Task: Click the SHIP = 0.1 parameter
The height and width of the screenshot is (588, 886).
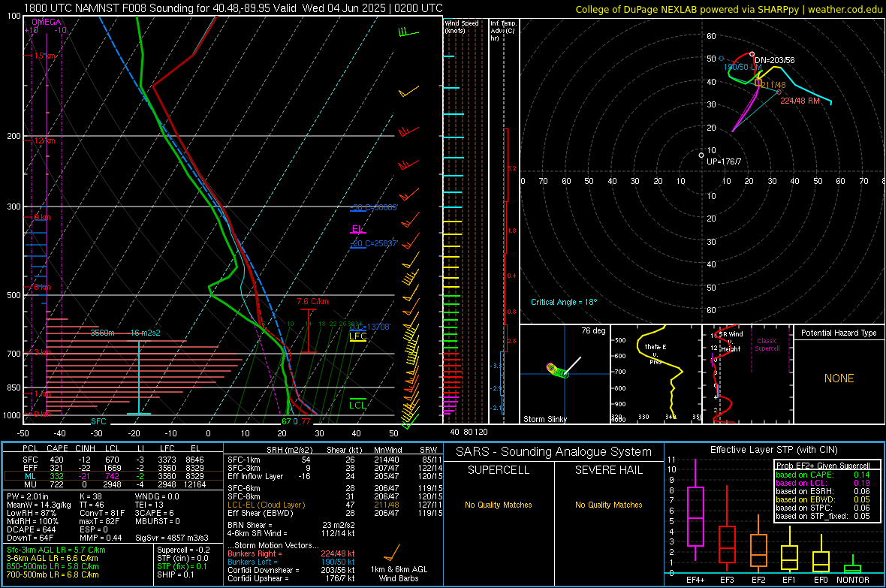Action: tap(175, 574)
